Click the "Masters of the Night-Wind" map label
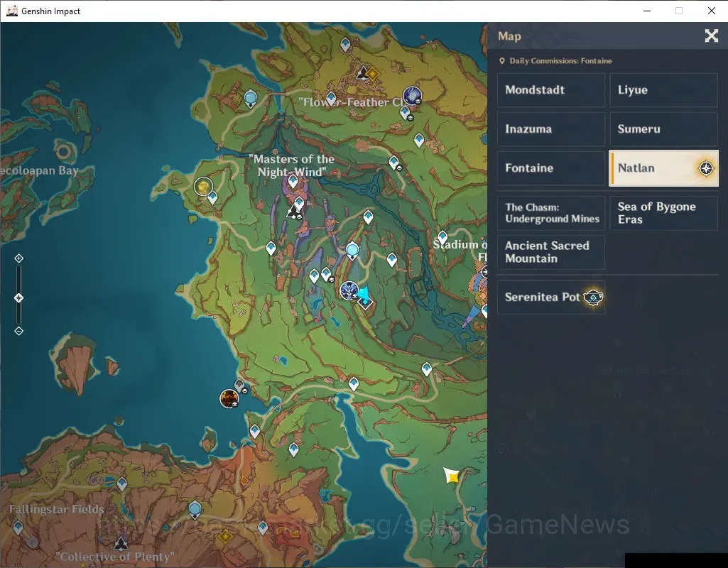 pos(292,165)
